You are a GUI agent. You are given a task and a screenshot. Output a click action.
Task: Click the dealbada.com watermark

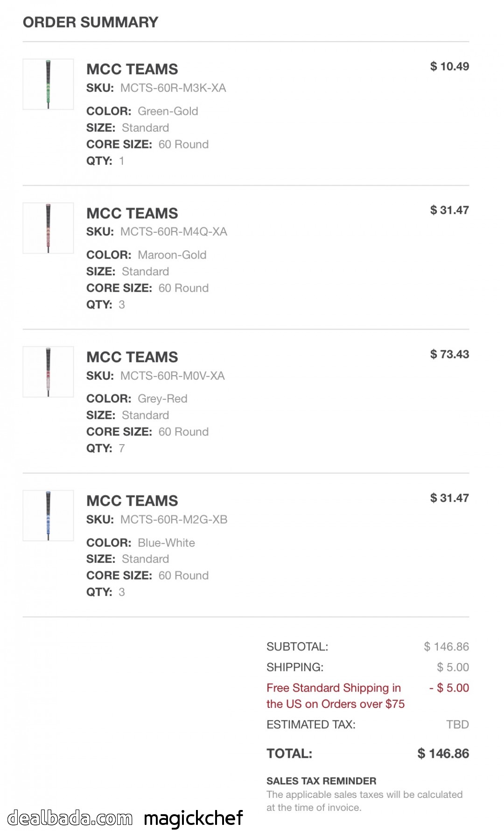pos(70,818)
